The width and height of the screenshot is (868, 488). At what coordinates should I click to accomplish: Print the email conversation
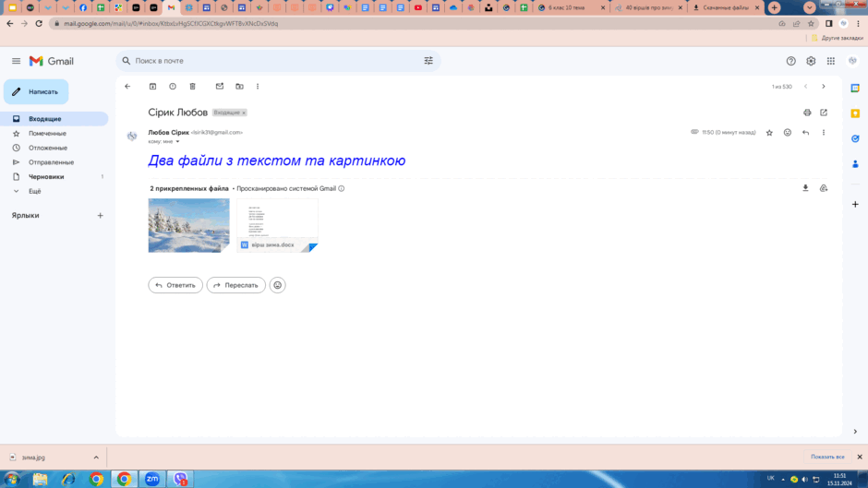point(807,113)
